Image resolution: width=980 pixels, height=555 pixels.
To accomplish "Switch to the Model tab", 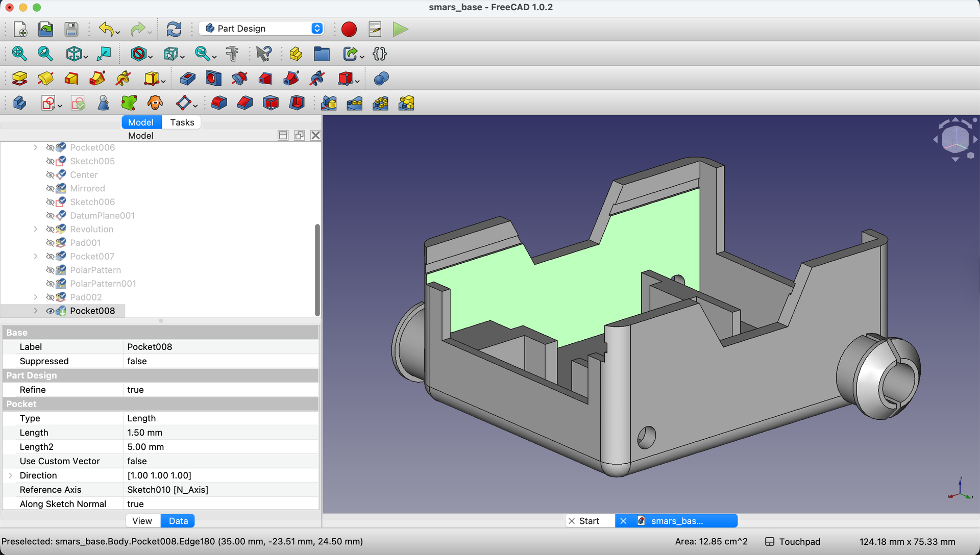I will point(141,122).
